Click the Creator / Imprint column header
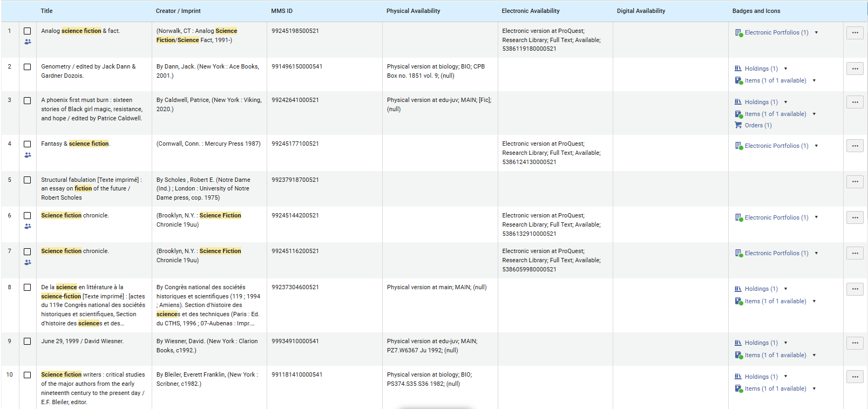This screenshot has height=409, width=868. coord(178,11)
